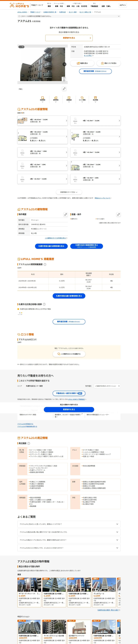Expand FAQ about お買い物に便利ですか
Viewport: 138px width, 644px height.
69,532
